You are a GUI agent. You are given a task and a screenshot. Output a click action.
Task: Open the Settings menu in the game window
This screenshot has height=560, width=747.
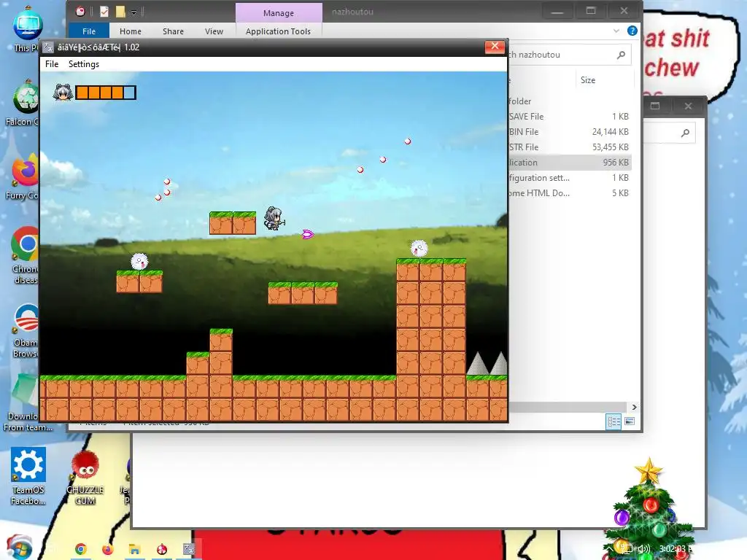(x=84, y=64)
